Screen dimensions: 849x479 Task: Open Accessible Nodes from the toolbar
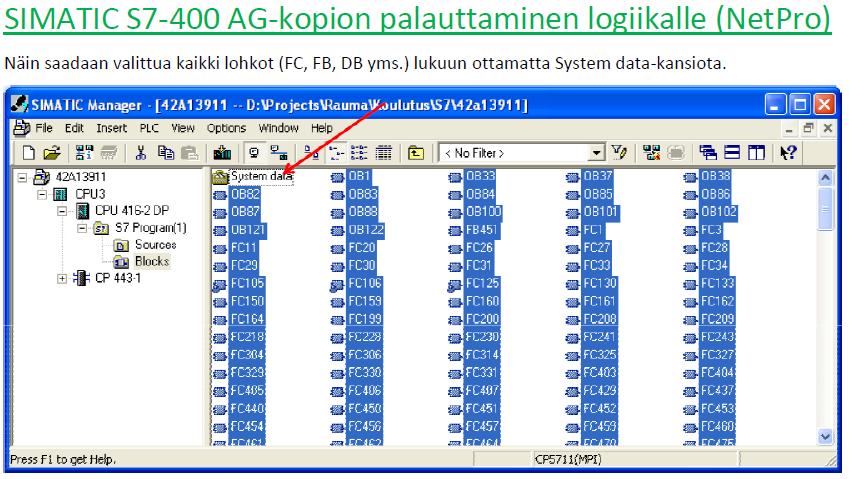pyautogui.click(x=84, y=153)
